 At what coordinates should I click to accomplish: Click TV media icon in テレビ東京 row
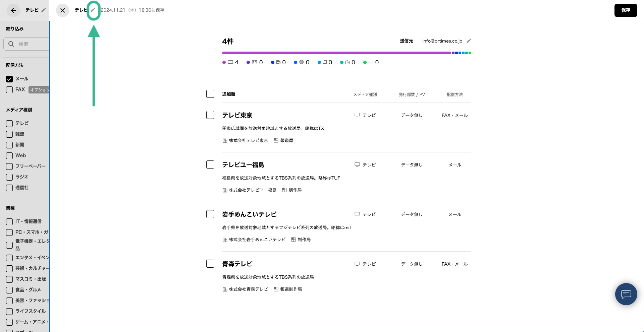[357, 115]
